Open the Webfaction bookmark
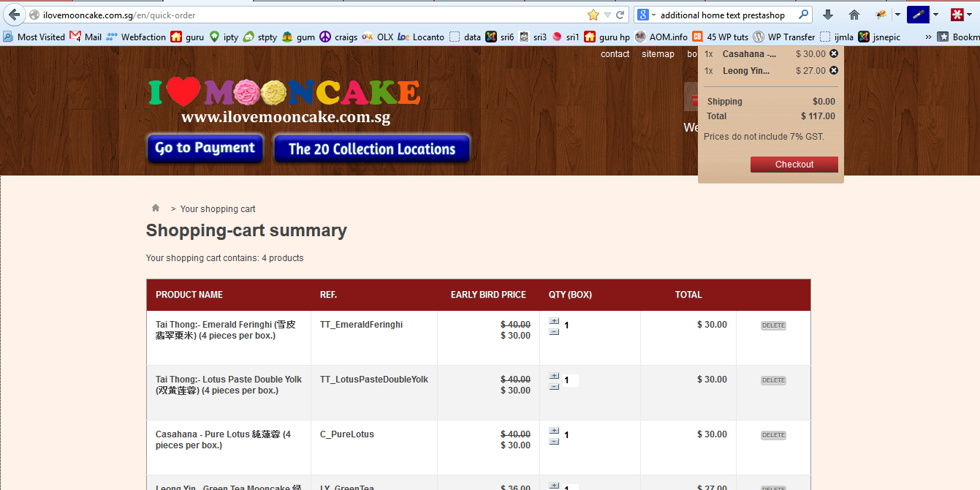980x490 pixels. click(x=136, y=37)
